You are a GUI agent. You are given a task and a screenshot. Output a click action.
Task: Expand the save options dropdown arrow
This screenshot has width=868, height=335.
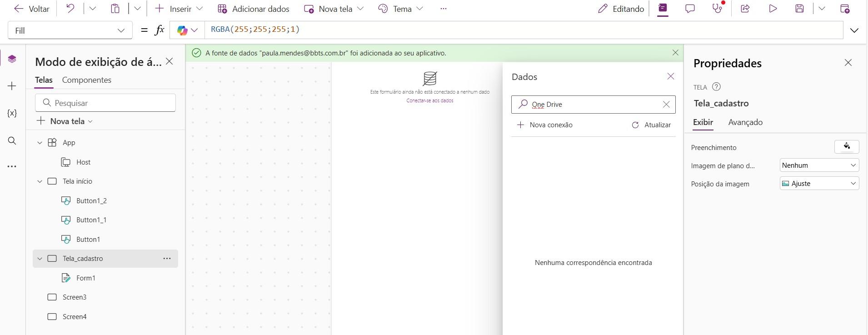(822, 9)
